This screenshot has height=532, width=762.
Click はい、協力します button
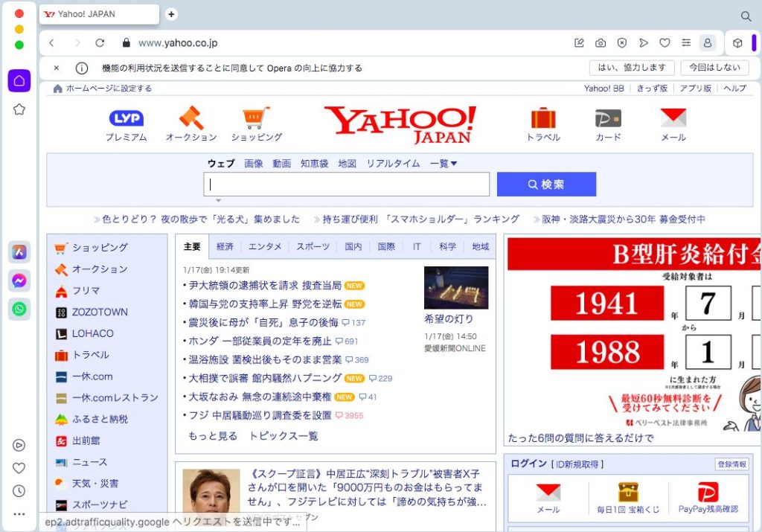[632, 68]
